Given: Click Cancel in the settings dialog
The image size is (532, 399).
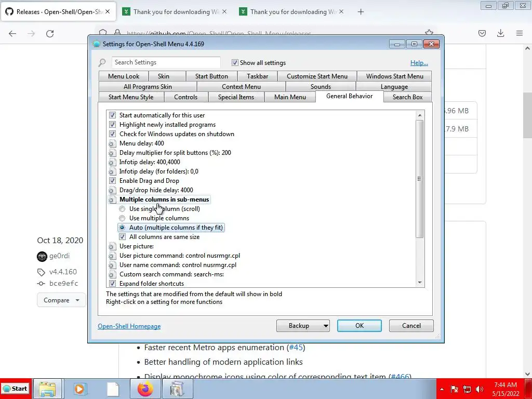Looking at the screenshot, I should pyautogui.click(x=411, y=326).
